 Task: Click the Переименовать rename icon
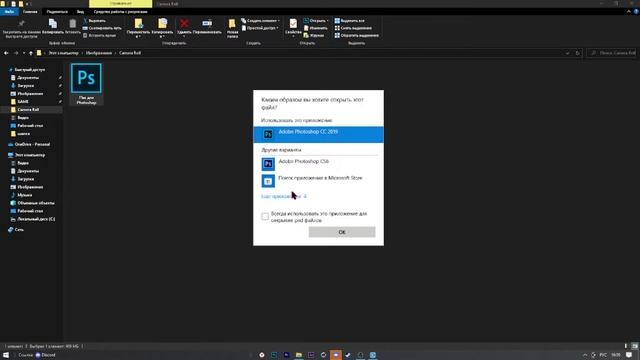(207, 27)
